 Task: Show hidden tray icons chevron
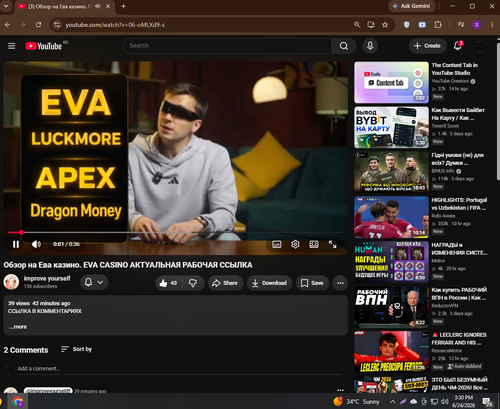[x=393, y=401]
